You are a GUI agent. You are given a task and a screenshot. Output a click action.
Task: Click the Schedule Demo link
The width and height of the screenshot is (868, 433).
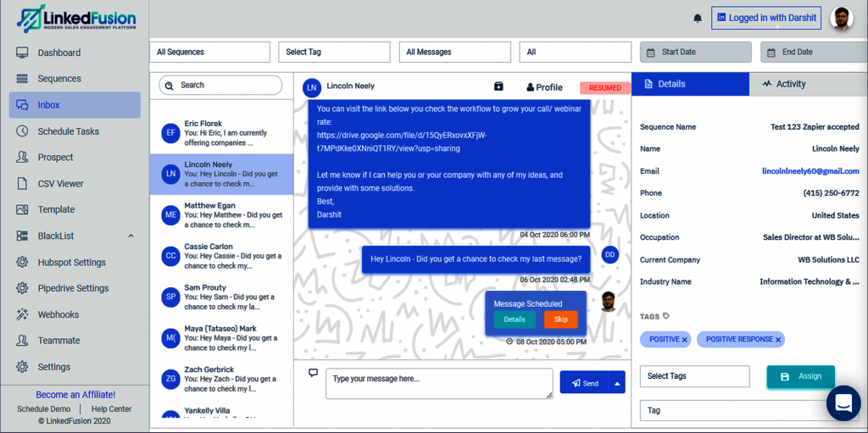coord(44,409)
